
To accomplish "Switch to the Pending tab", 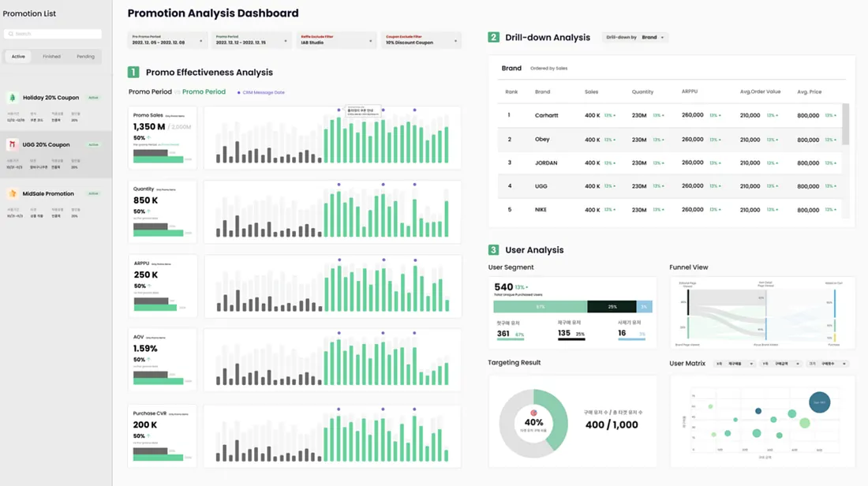I will [85, 57].
